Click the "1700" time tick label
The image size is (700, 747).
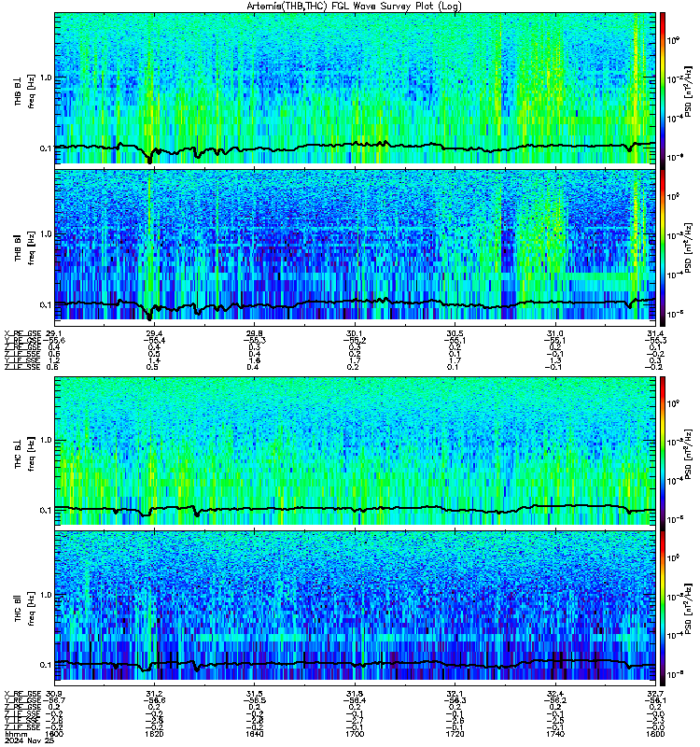click(355, 734)
